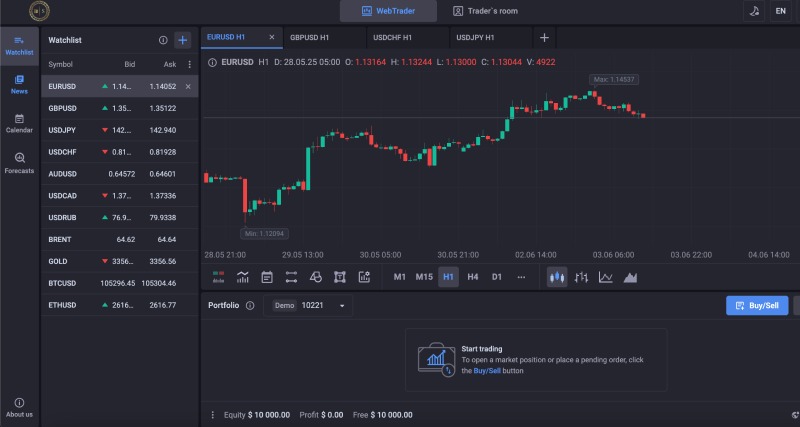Open the About us info section
Viewport: 800px width, 427px height.
click(19, 408)
